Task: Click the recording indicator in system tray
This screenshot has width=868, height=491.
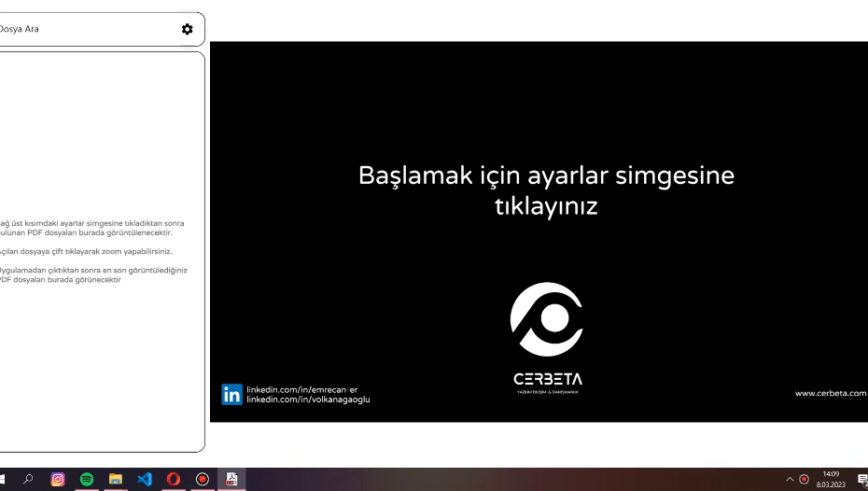Action: tap(805, 480)
